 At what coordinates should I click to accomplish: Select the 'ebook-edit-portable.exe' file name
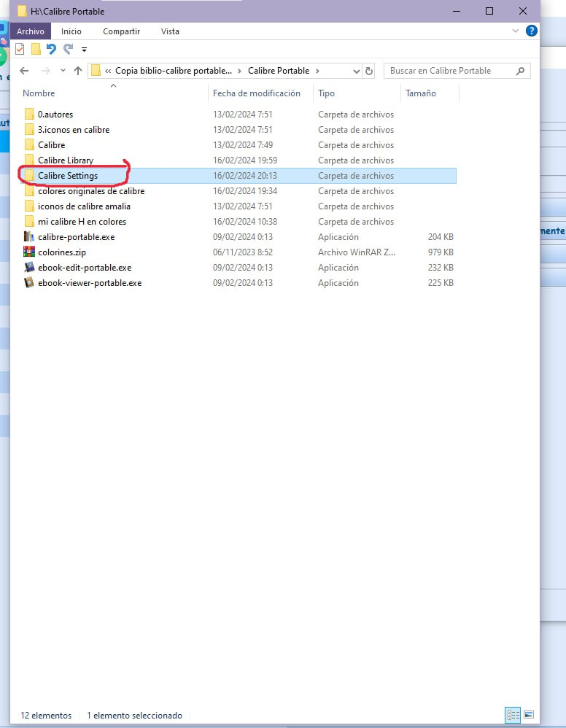[x=85, y=268]
